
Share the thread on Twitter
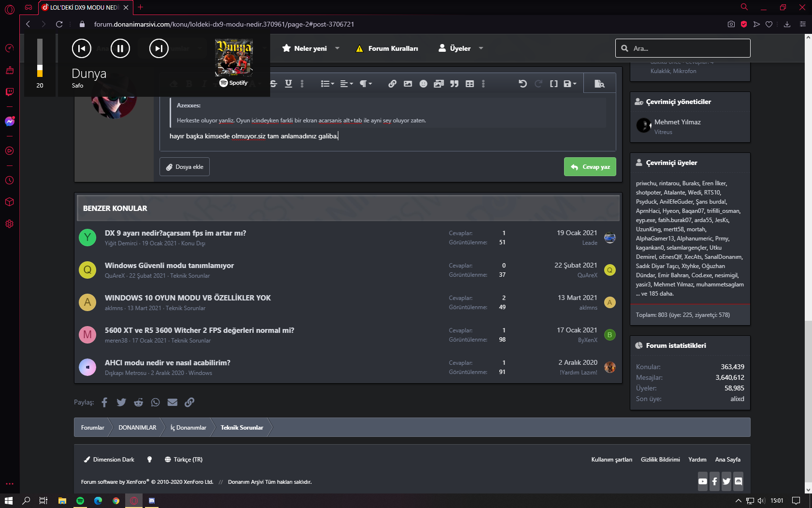click(121, 403)
